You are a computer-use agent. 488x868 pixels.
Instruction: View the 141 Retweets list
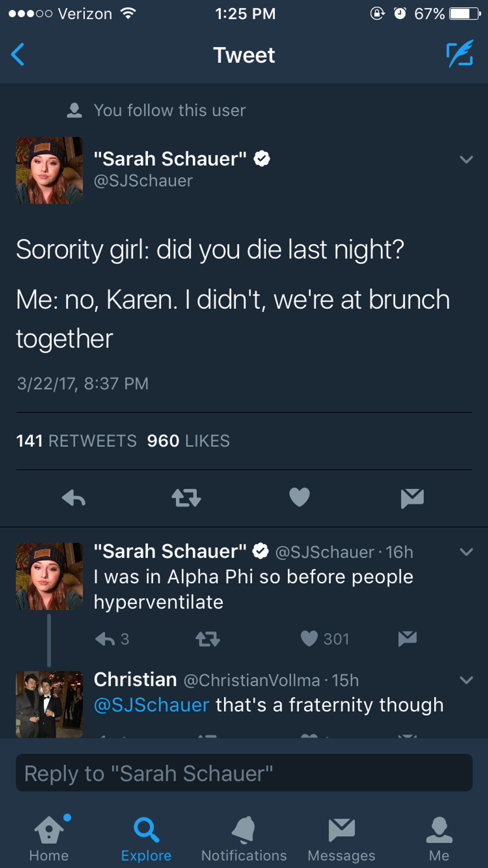pos(76,441)
